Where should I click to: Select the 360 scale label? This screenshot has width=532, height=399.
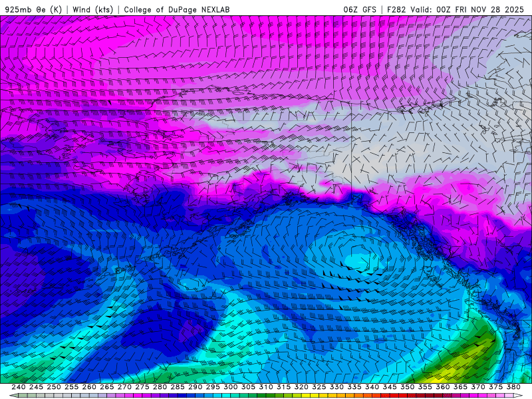point(442,387)
